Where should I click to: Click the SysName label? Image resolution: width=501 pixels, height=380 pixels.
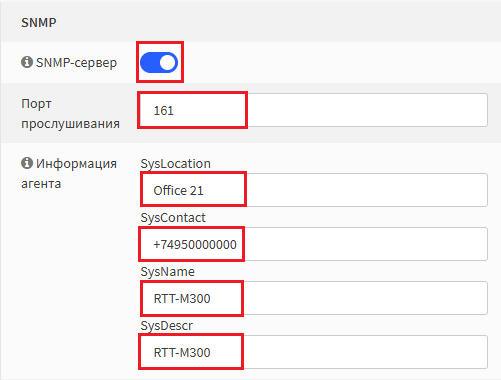[167, 272]
